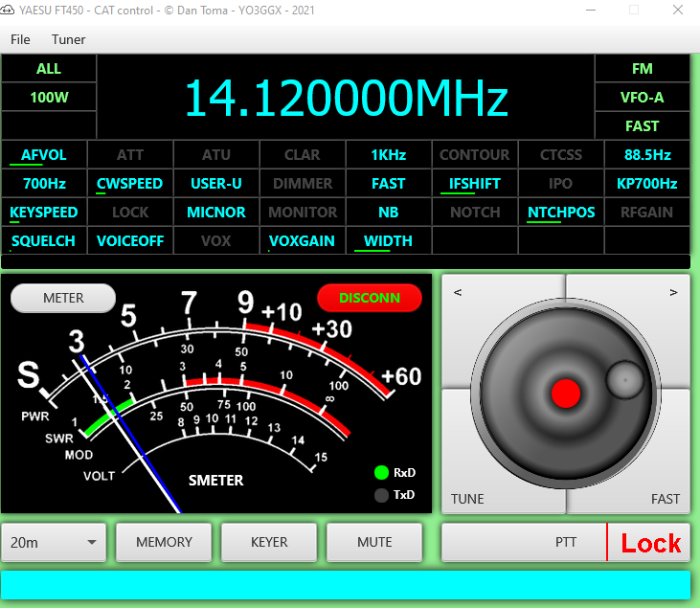700x608 pixels.
Task: Toggle the IPO function
Action: point(561,184)
